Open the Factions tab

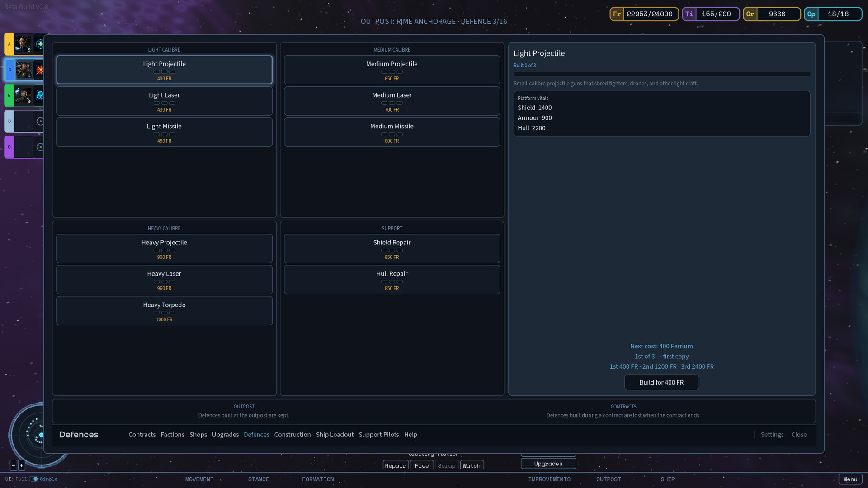pyautogui.click(x=172, y=435)
